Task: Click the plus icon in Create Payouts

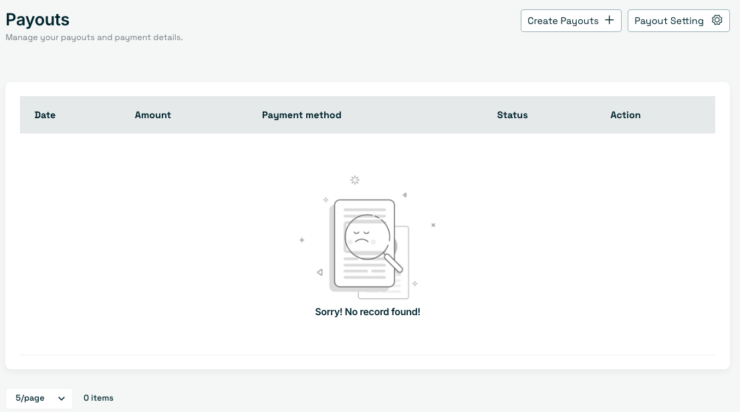Action: 609,20
